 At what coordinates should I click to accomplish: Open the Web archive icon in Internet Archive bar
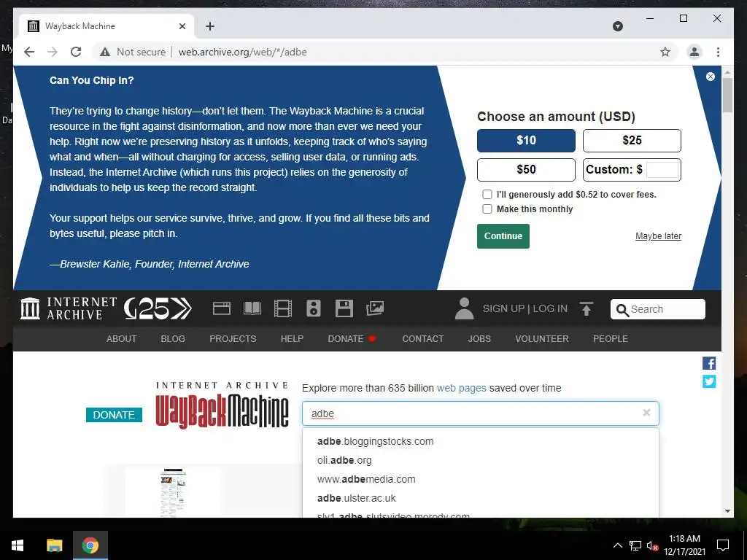(222, 308)
